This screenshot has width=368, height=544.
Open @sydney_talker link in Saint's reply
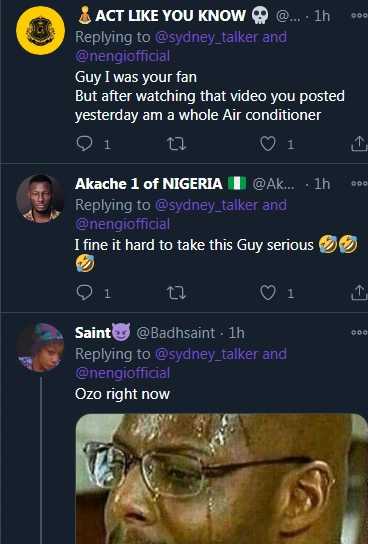coord(206,354)
